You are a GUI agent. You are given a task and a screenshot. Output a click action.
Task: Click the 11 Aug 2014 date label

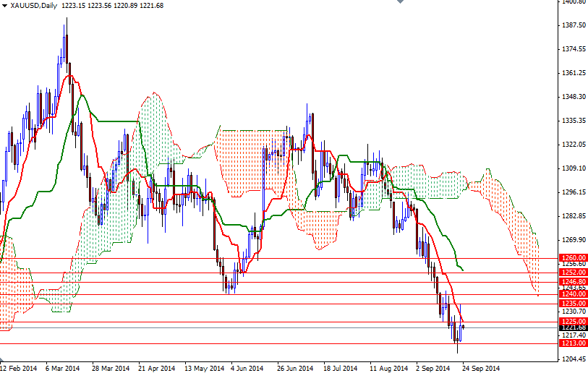tap(387, 368)
